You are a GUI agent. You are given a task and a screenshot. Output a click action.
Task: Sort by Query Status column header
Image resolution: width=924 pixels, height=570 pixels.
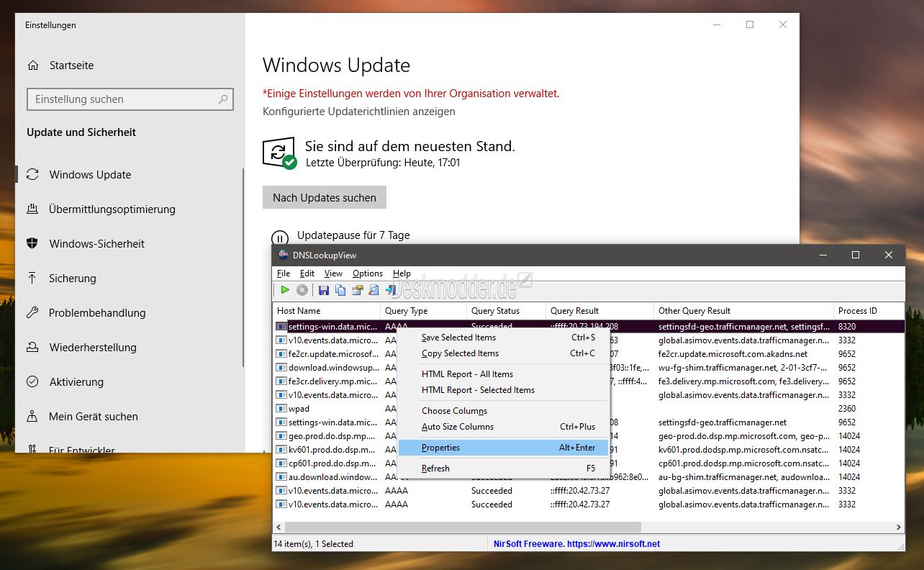[x=506, y=311]
